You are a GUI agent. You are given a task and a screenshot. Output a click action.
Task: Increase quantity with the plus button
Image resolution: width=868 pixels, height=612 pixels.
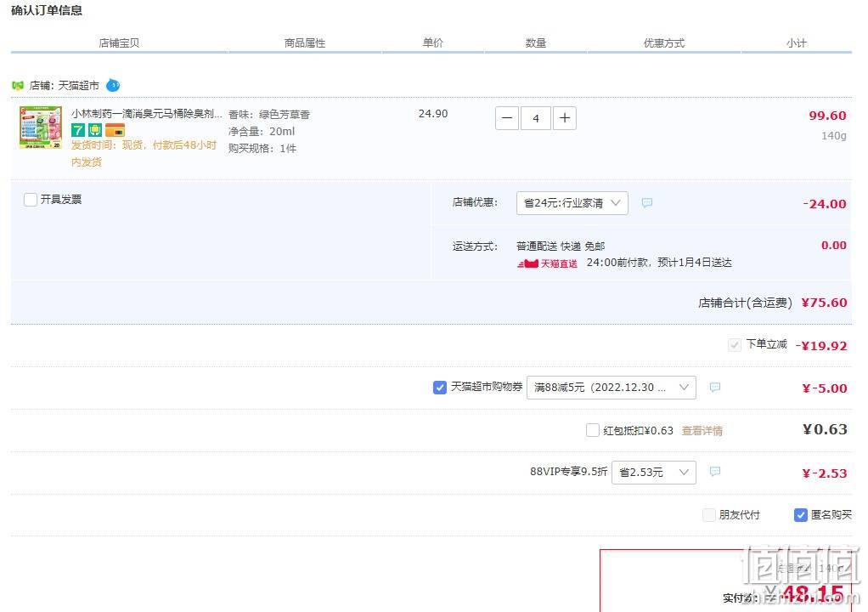tap(565, 118)
